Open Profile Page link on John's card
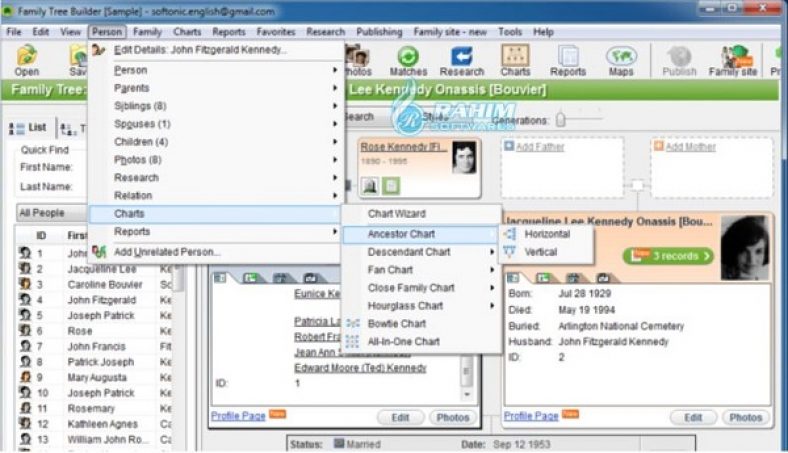Viewport: 788px width, 453px height. pyautogui.click(x=238, y=416)
